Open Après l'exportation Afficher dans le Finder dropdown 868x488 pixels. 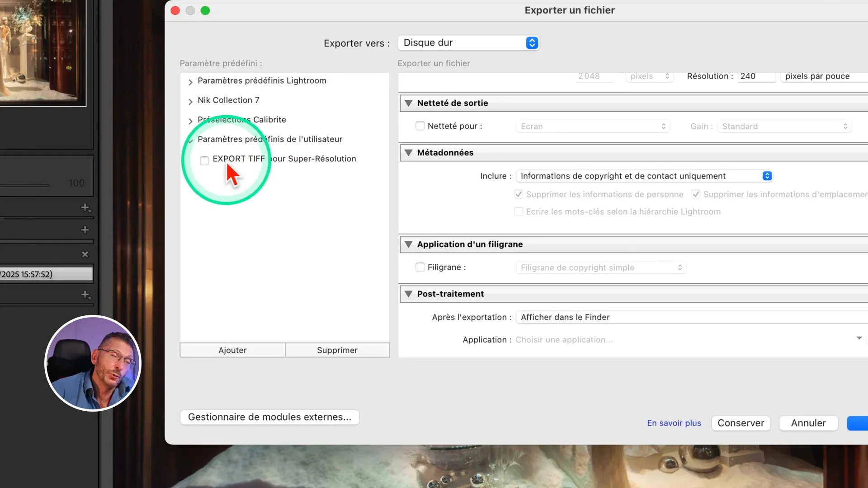click(692, 317)
